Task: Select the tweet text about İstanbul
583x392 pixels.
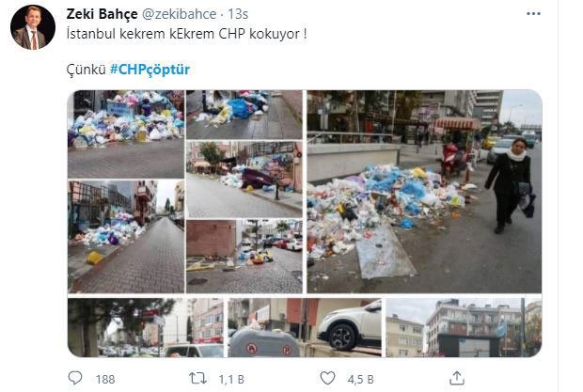Action: click(x=186, y=34)
